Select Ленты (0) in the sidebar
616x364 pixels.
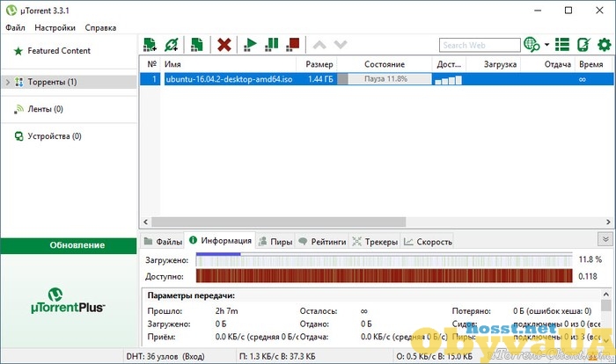click(x=45, y=109)
